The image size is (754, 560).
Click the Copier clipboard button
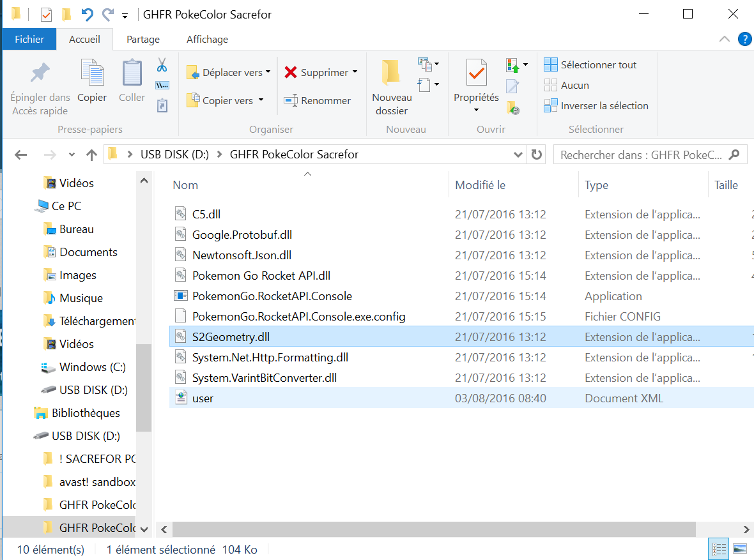92,80
